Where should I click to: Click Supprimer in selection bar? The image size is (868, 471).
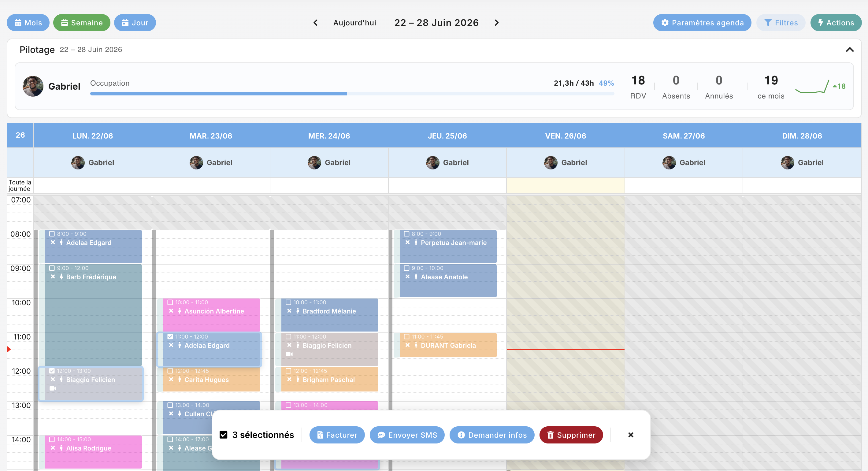[x=571, y=435]
